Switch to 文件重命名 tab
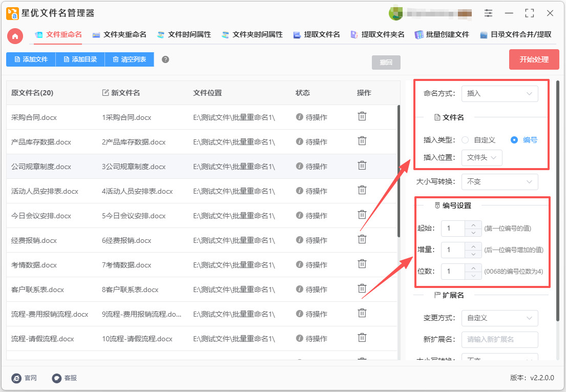The height and width of the screenshot is (392, 566). click(x=58, y=35)
